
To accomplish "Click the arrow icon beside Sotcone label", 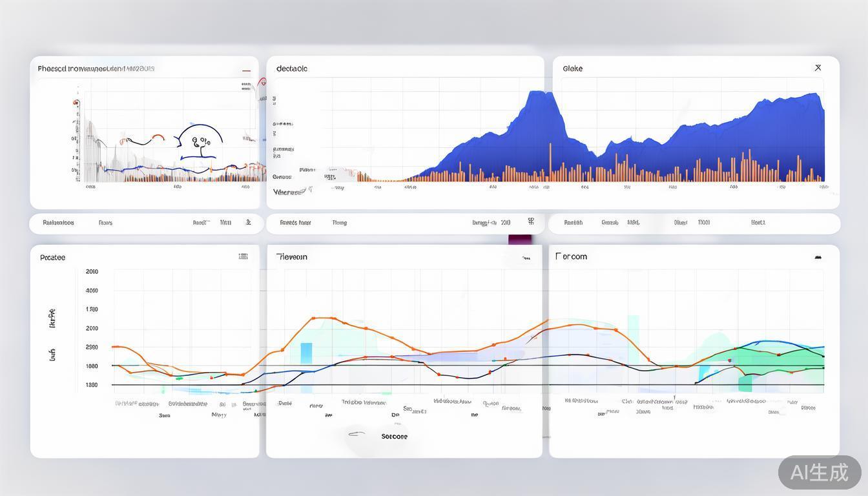I will point(356,435).
